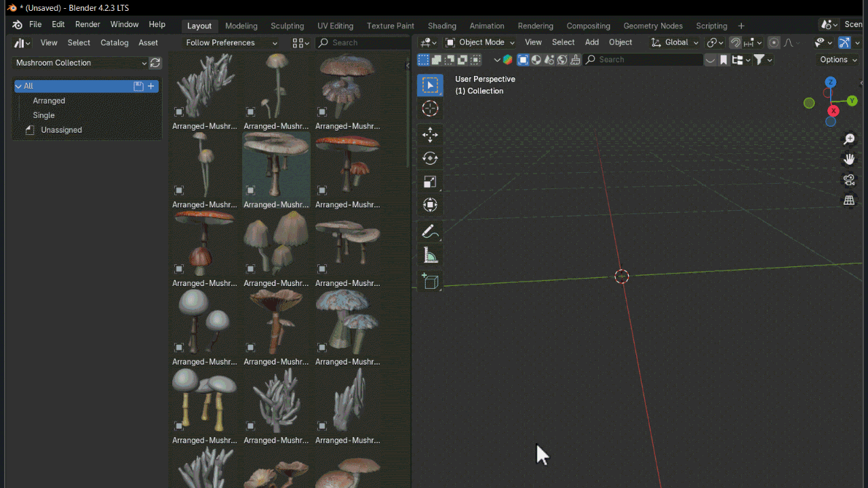This screenshot has width=868, height=488.
Task: Activate the Rotate tool
Action: [x=430, y=158]
